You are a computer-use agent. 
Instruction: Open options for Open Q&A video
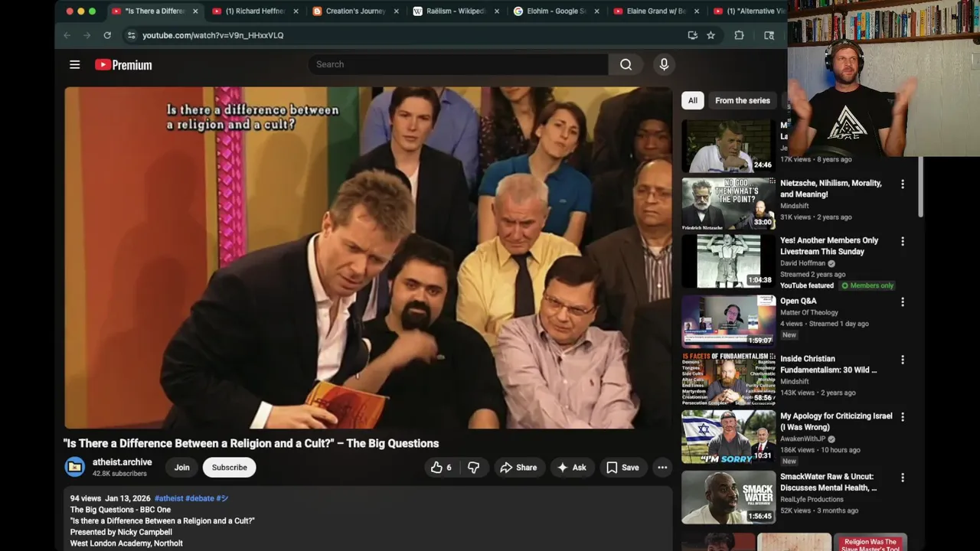coord(902,302)
